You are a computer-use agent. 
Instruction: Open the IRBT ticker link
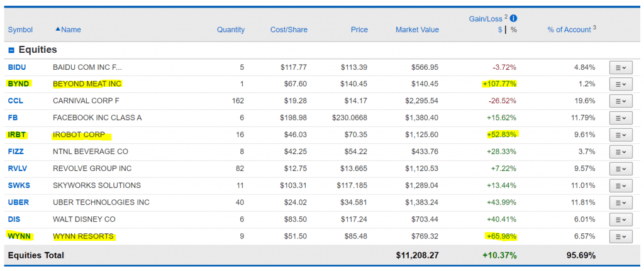[18, 135]
